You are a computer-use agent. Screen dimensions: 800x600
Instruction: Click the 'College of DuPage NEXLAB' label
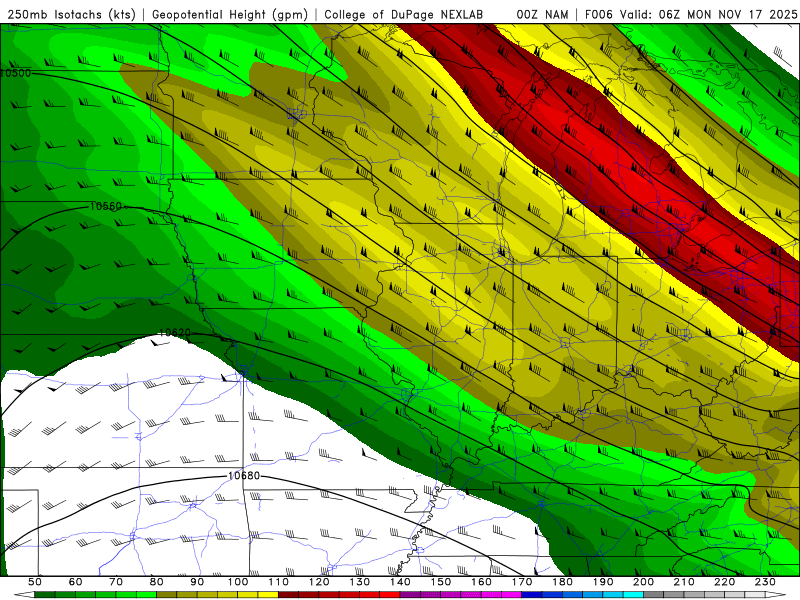[x=403, y=15]
